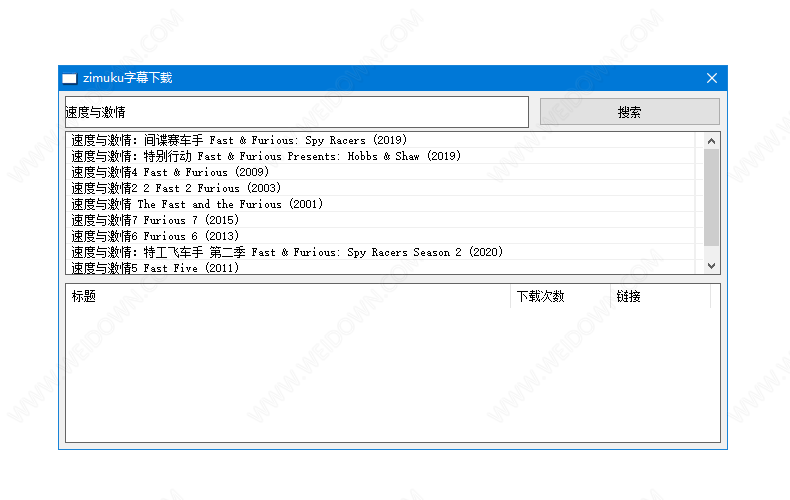Click the results list scroll up arrow

point(711,141)
